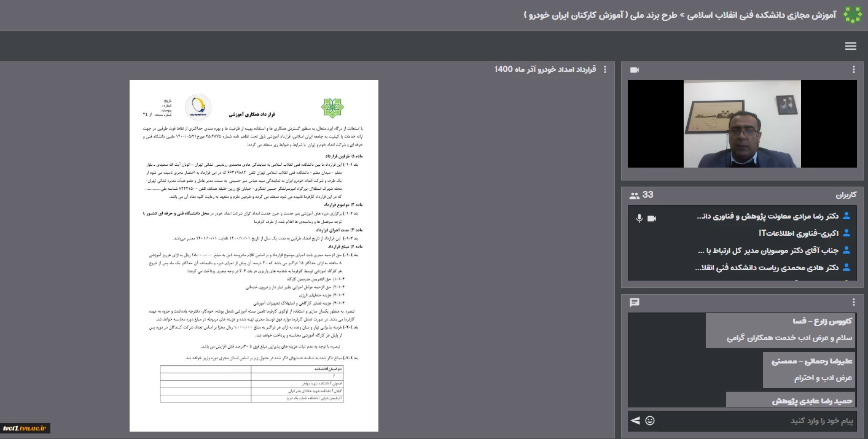This screenshot has height=439, width=868.
Task: Click the attendee count 33
Action: (x=648, y=195)
